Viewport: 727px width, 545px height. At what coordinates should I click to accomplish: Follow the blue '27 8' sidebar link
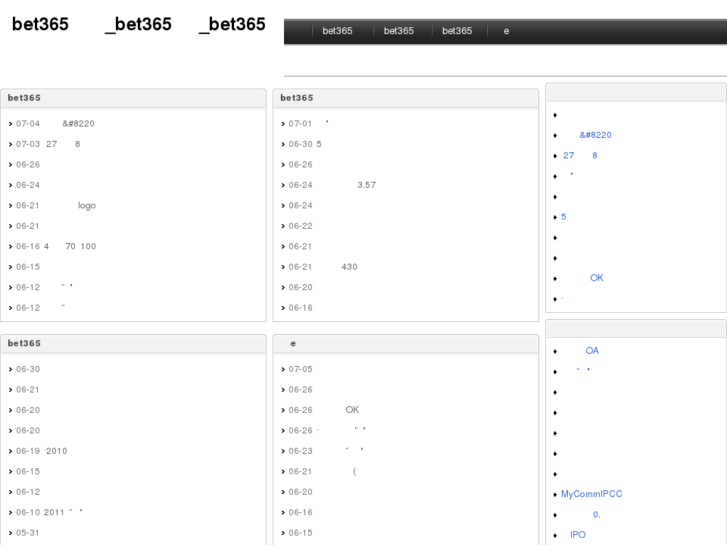pos(580,155)
